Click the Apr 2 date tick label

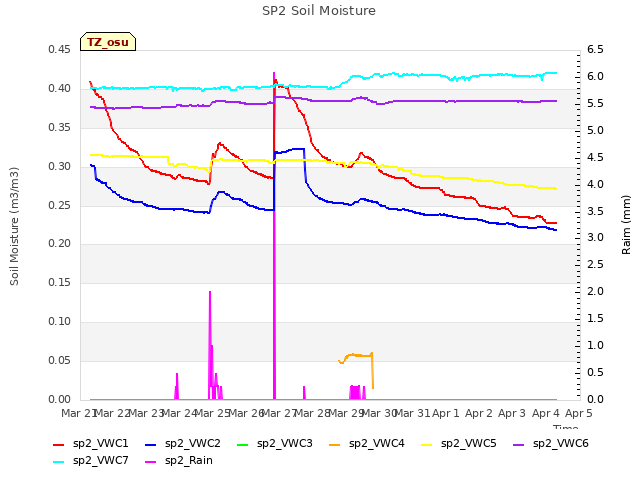(x=479, y=413)
